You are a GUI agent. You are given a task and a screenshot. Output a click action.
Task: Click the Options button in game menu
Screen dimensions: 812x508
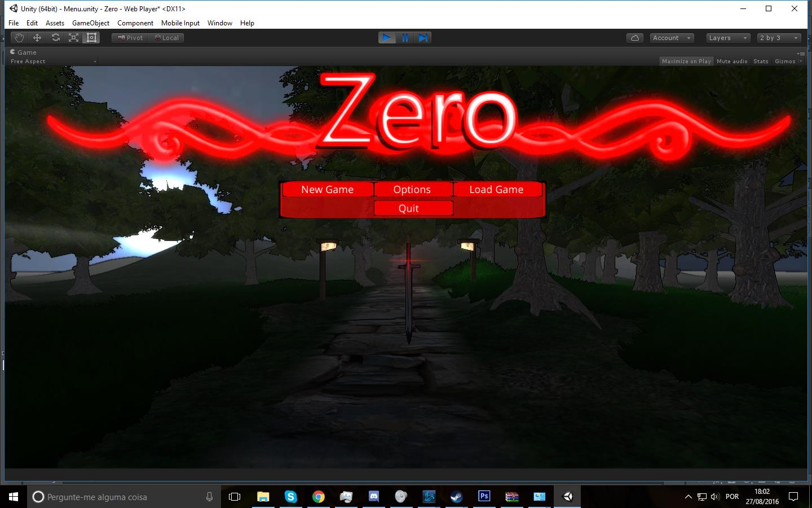click(x=412, y=190)
